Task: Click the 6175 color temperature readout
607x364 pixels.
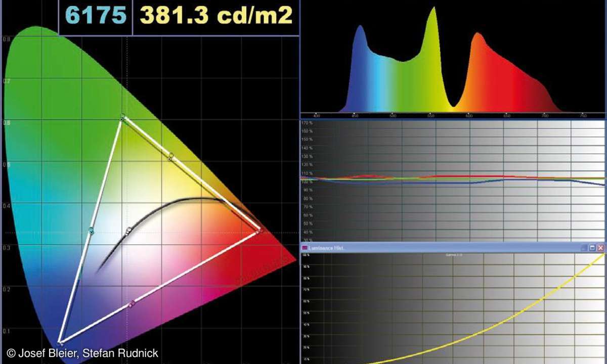Action: point(96,16)
